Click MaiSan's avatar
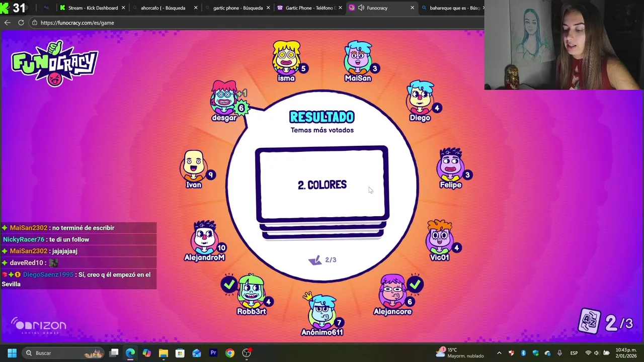 click(x=358, y=57)
